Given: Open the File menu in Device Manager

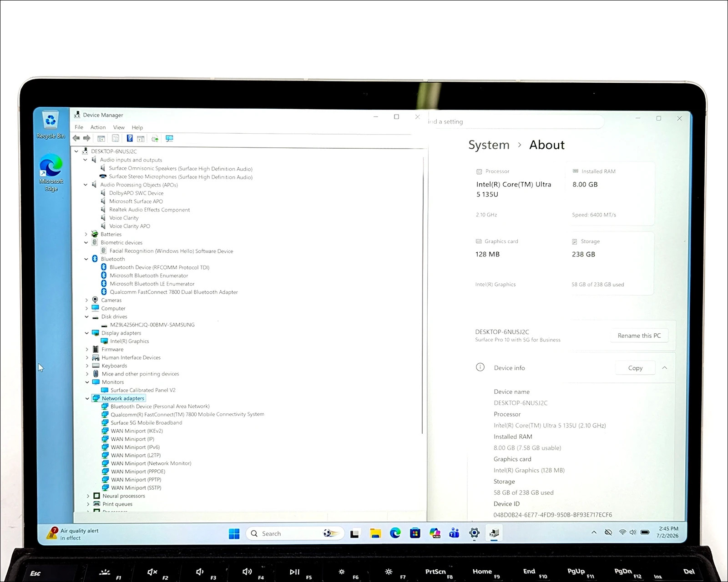Looking at the screenshot, I should (x=79, y=127).
